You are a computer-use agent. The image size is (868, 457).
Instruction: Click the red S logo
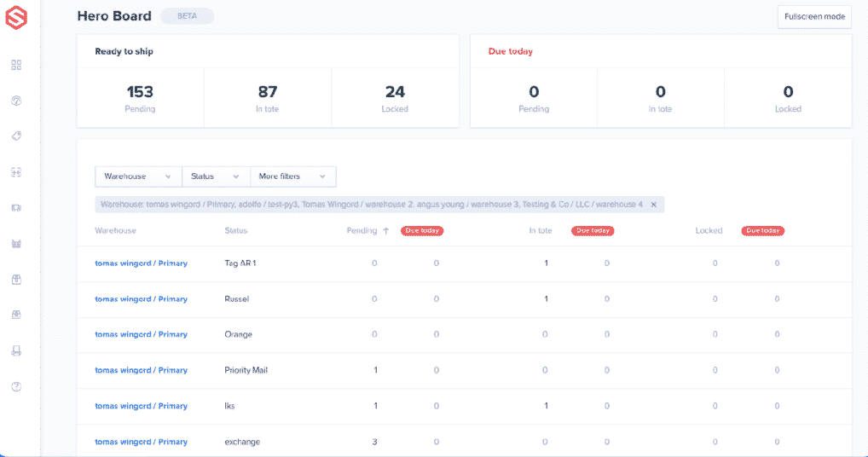16,17
